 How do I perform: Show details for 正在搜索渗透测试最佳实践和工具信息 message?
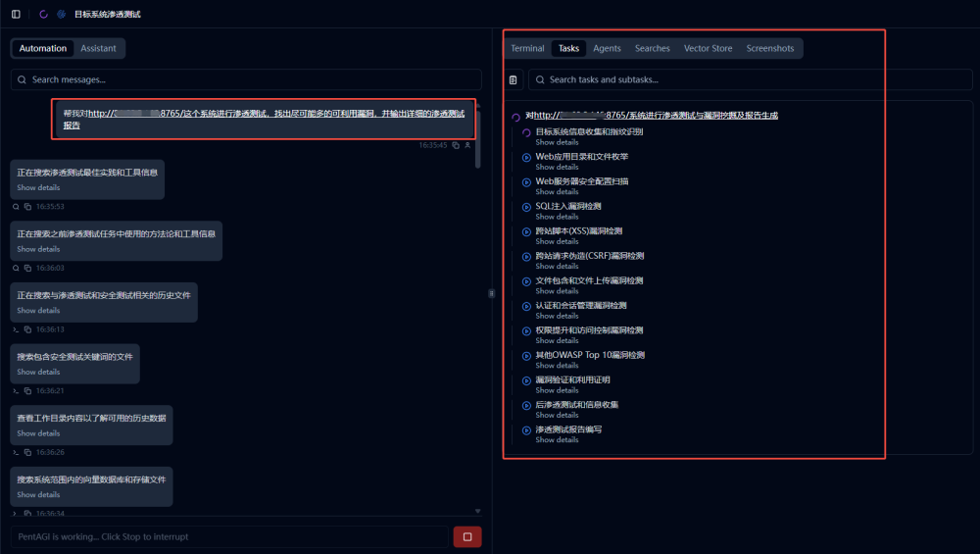pos(38,188)
